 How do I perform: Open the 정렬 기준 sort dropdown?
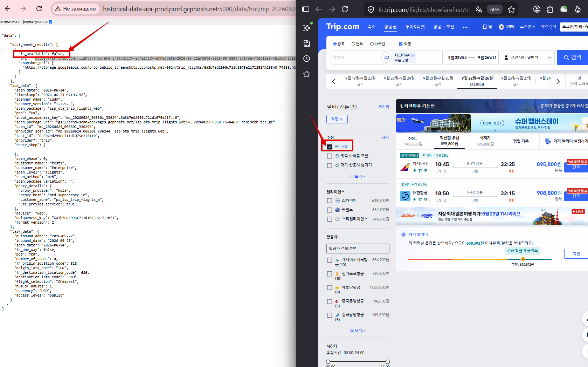[521, 141]
